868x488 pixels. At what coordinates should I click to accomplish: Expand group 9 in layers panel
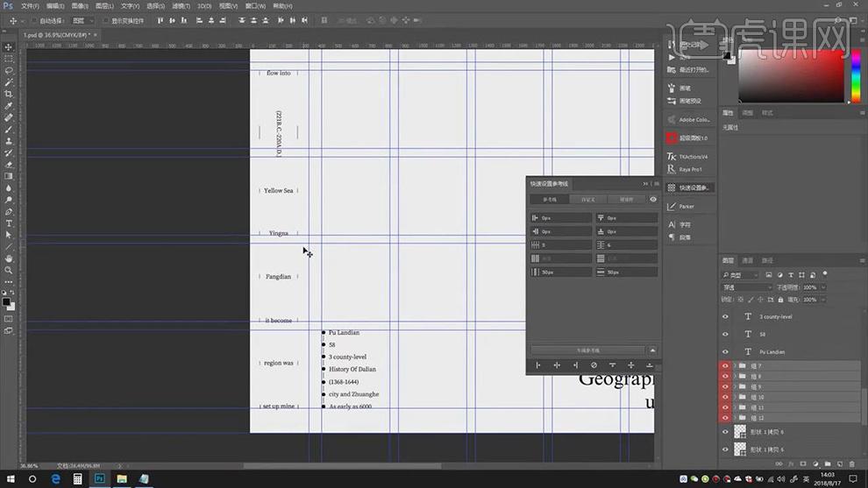735,386
